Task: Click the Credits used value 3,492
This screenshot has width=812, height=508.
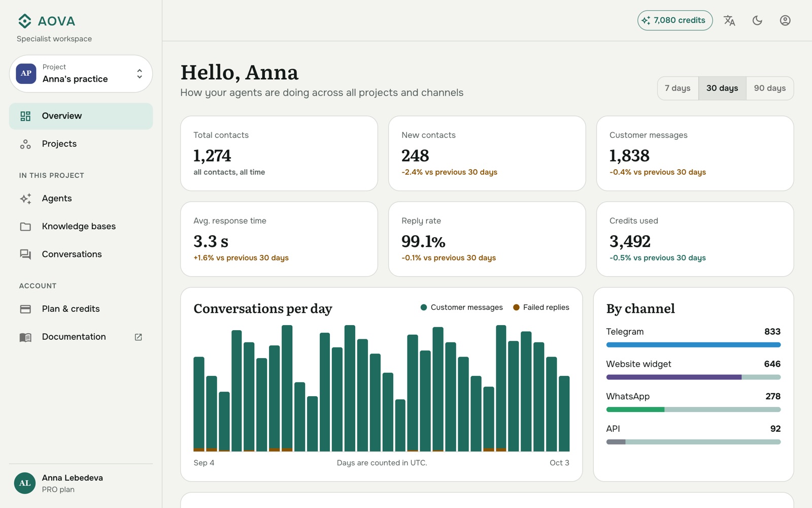Action: point(630,241)
